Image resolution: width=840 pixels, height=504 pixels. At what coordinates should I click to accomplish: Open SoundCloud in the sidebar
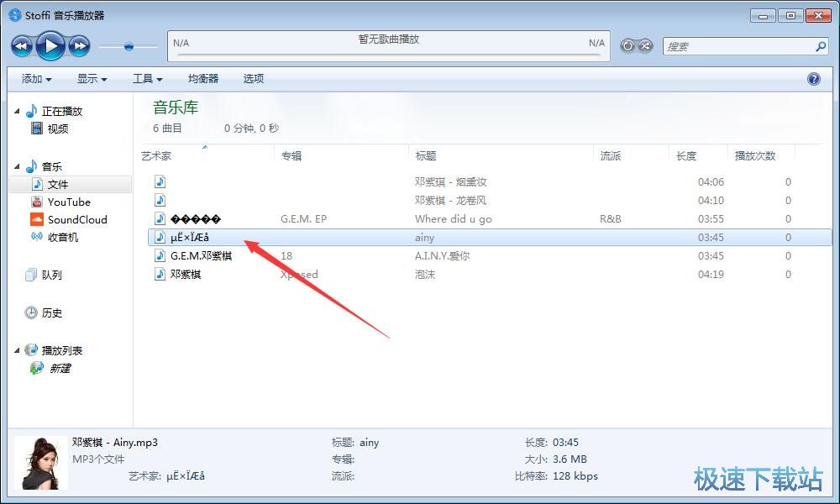tap(76, 219)
